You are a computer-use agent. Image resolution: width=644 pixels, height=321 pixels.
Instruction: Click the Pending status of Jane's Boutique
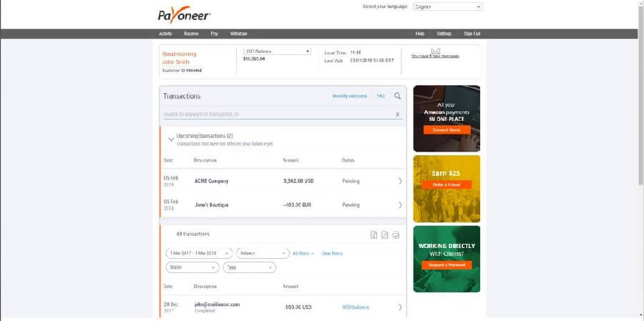point(351,205)
